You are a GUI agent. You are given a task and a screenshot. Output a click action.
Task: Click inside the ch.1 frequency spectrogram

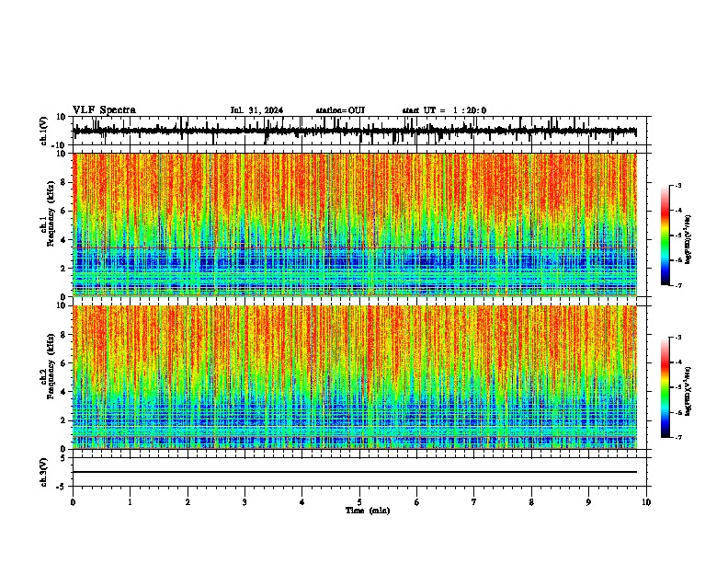point(355,224)
